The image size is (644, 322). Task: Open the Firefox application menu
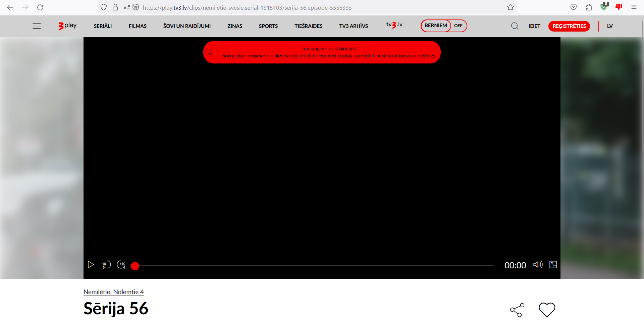pyautogui.click(x=634, y=7)
